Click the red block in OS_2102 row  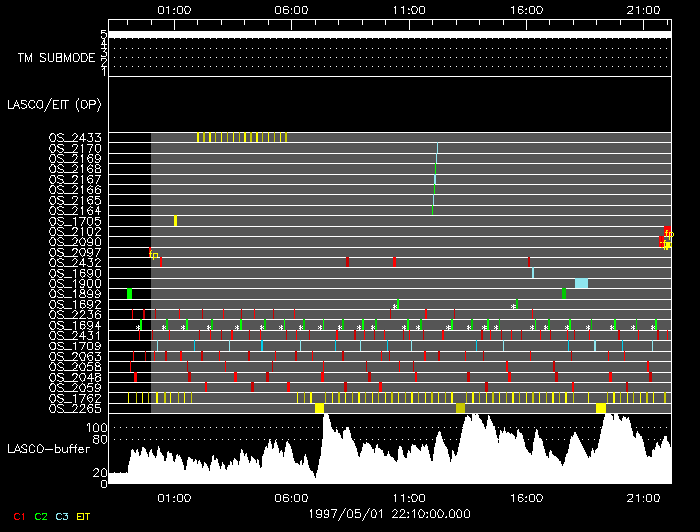tap(667, 232)
